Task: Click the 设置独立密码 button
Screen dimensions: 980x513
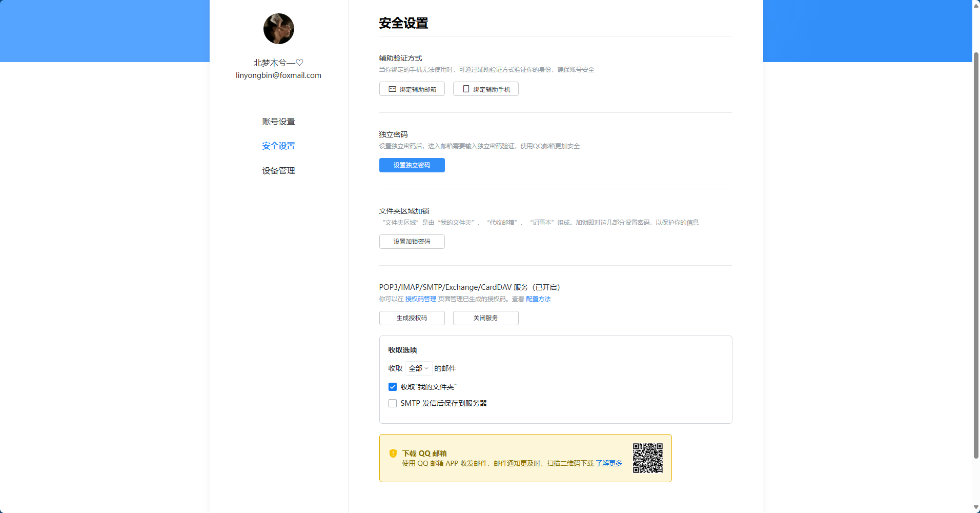Action: pos(412,165)
